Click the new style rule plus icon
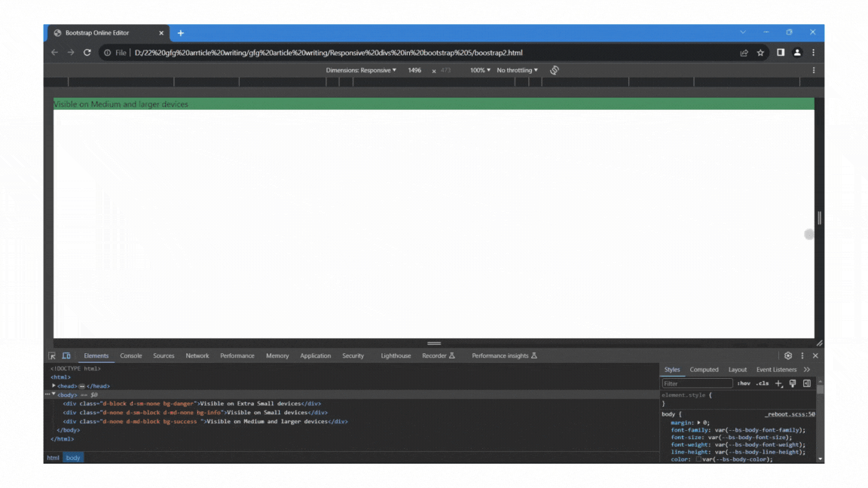868x488 pixels. (779, 383)
